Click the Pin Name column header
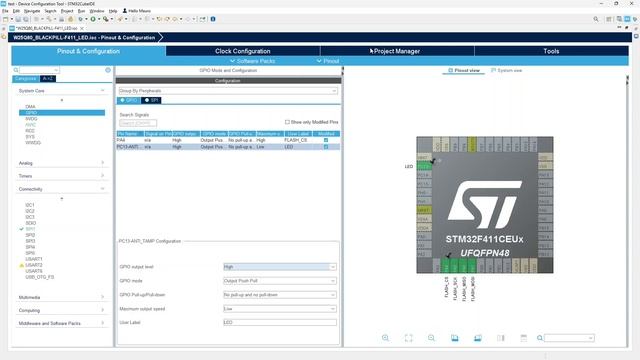This screenshot has width=640, height=360. tap(130, 133)
